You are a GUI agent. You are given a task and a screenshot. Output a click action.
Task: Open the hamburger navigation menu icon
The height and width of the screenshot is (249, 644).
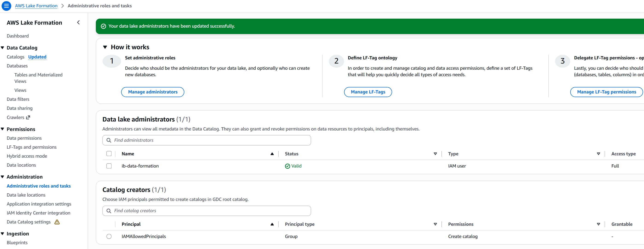click(x=6, y=6)
